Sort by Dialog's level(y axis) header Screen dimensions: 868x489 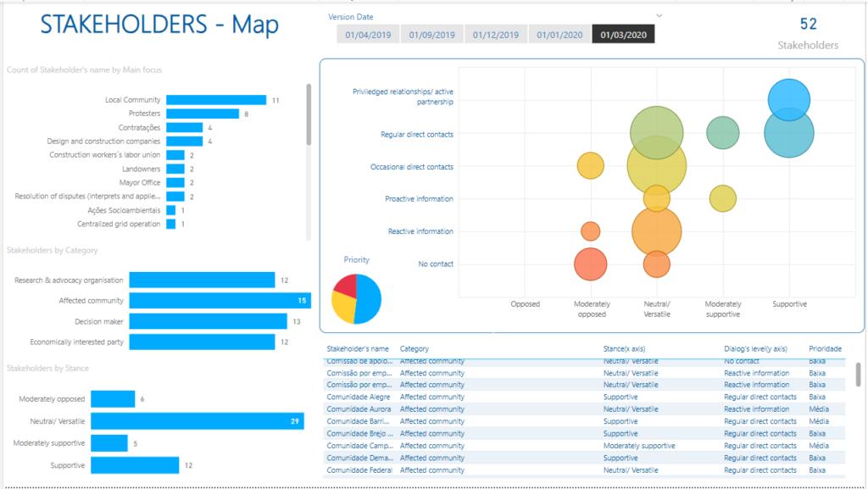click(x=755, y=348)
